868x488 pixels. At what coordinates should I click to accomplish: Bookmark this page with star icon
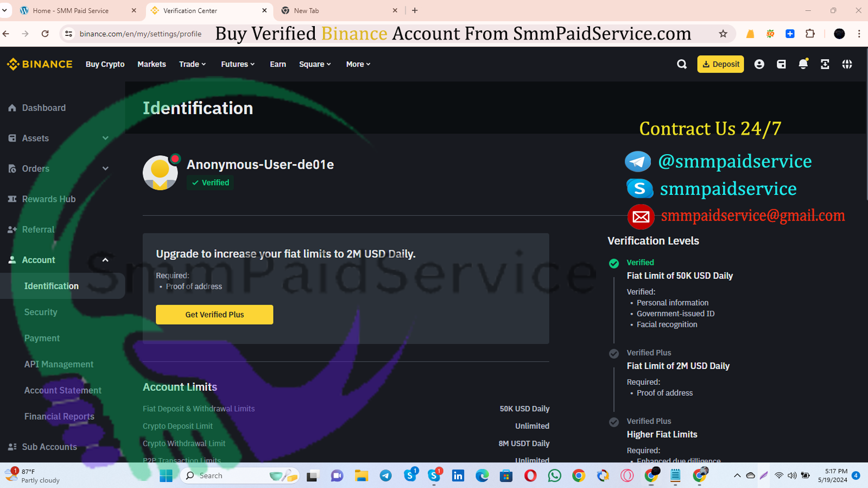723,34
